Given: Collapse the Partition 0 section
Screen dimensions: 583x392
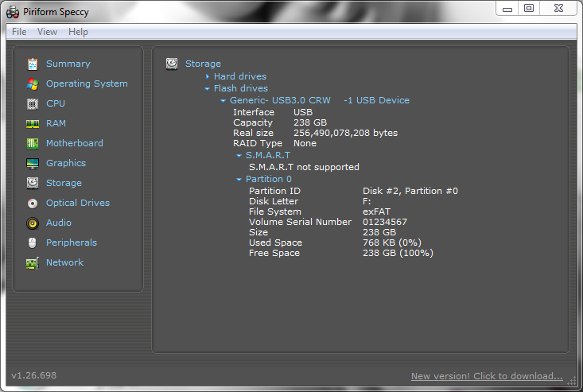Looking at the screenshot, I should [239, 180].
